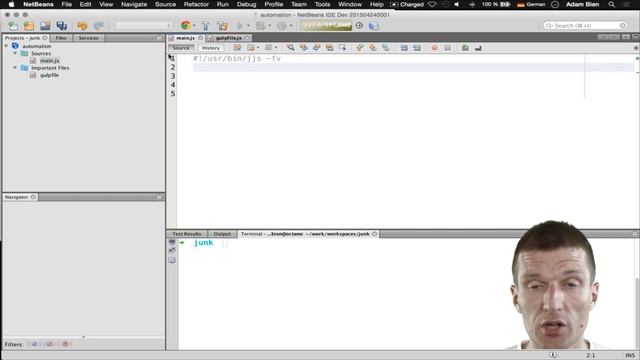The width and height of the screenshot is (640, 360).
Task: Click the memory usage bar
Action: coord(326,26)
